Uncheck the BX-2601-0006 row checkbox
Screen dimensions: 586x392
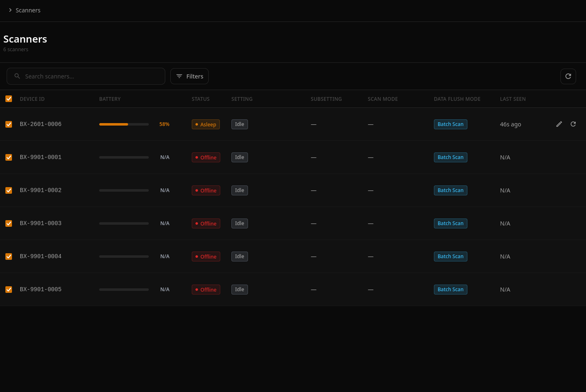tap(9, 124)
